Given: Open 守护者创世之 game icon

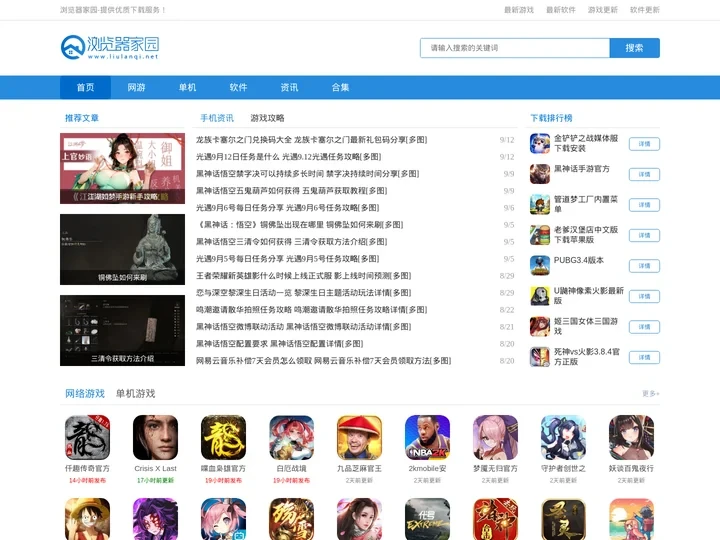Looking at the screenshot, I should [x=563, y=438].
